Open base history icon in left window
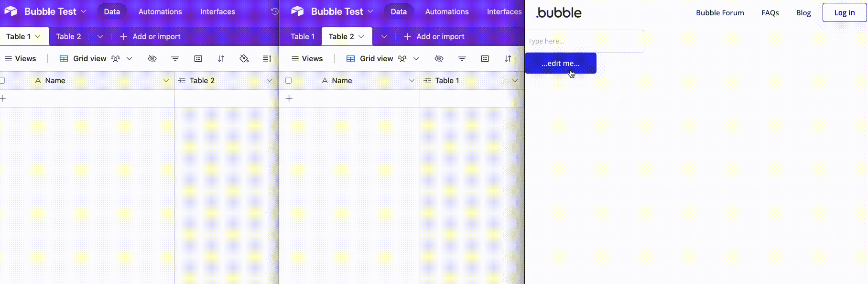This screenshot has height=284, width=868. click(x=274, y=11)
